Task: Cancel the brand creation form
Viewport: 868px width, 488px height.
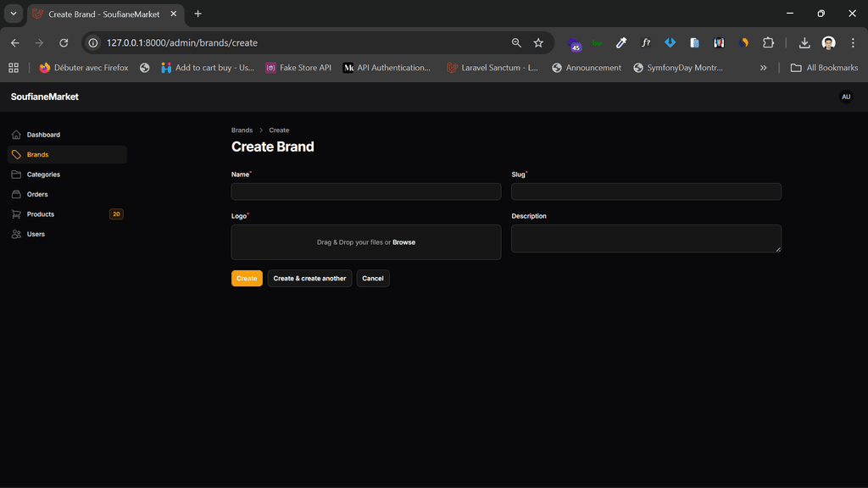Action: (x=372, y=278)
